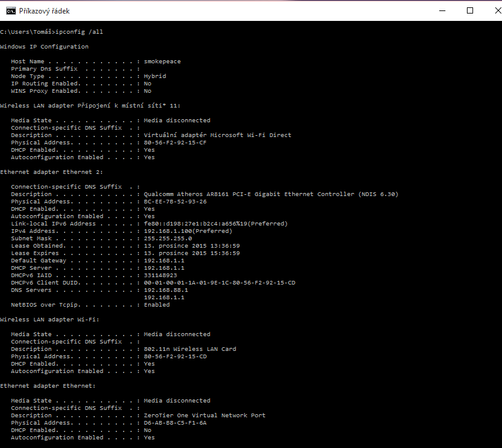Open the command prompt system menu icon
502x448 pixels.
(x=11, y=11)
